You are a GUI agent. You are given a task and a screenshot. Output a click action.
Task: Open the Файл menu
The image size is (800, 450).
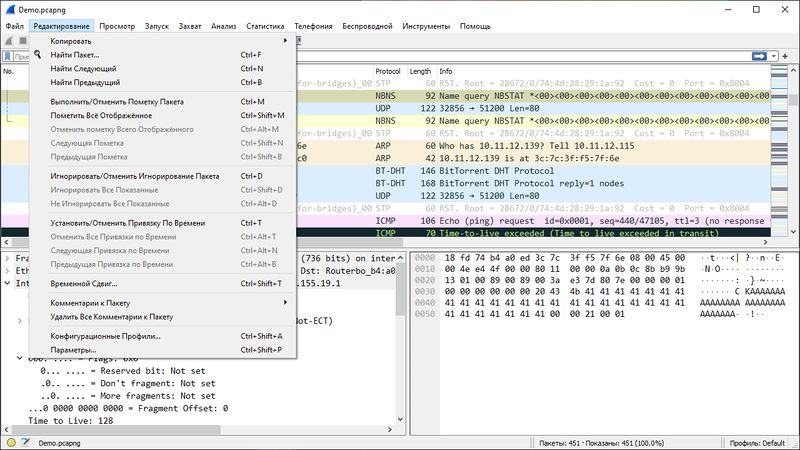tap(15, 26)
